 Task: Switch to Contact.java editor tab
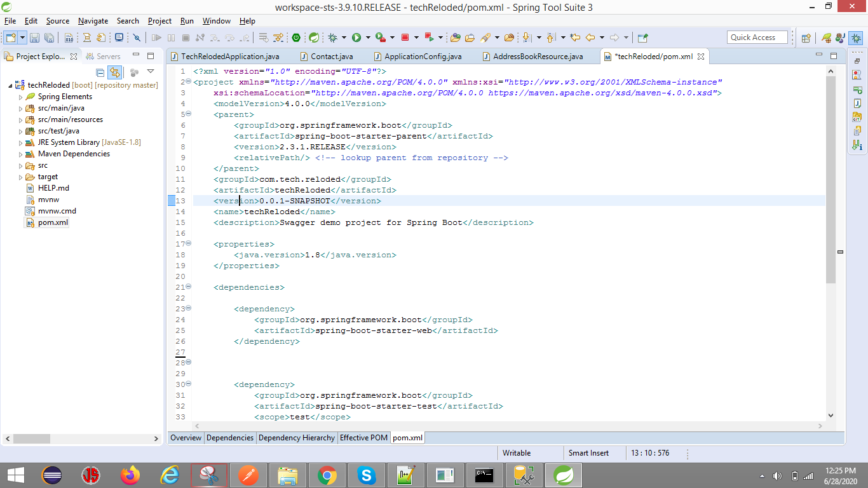[326, 57]
